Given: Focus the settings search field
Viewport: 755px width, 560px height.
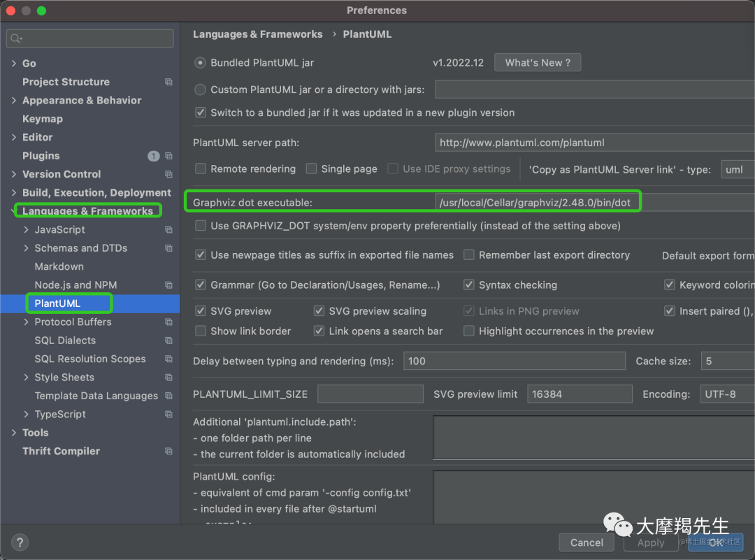Looking at the screenshot, I should click(x=90, y=38).
